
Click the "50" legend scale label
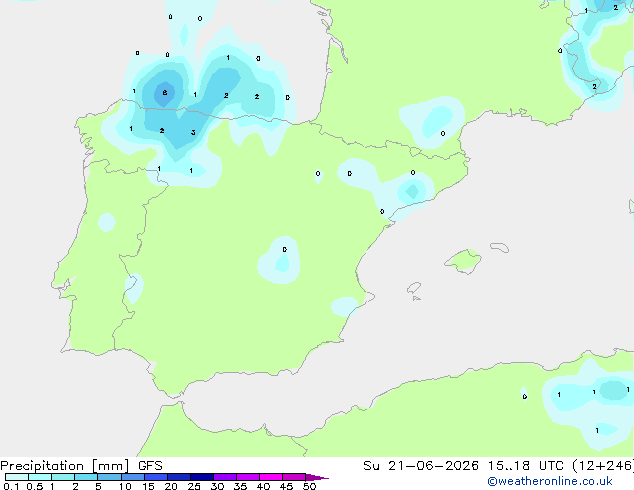click(310, 486)
